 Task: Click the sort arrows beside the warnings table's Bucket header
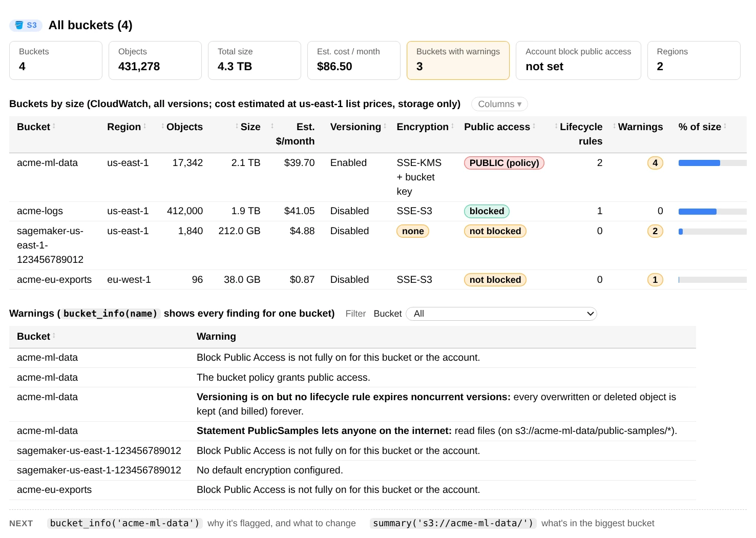(54, 336)
